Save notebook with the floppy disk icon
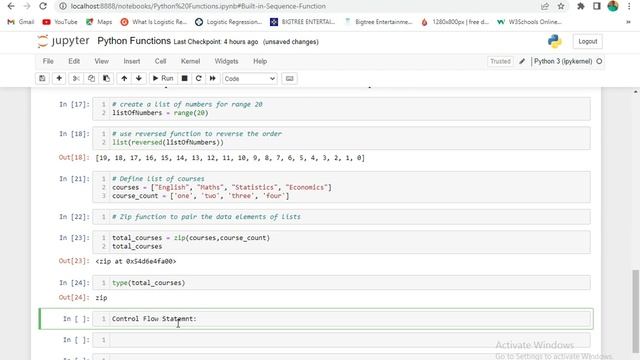Image resolution: width=640 pixels, height=360 pixels. 42,78
